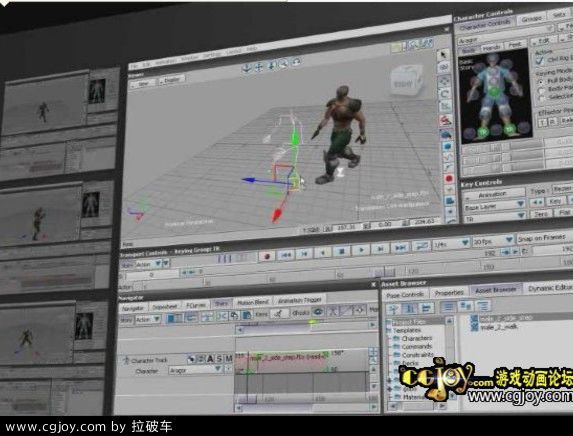
Task: Toggle the eye icon in Story toolbar
Action: [318, 312]
